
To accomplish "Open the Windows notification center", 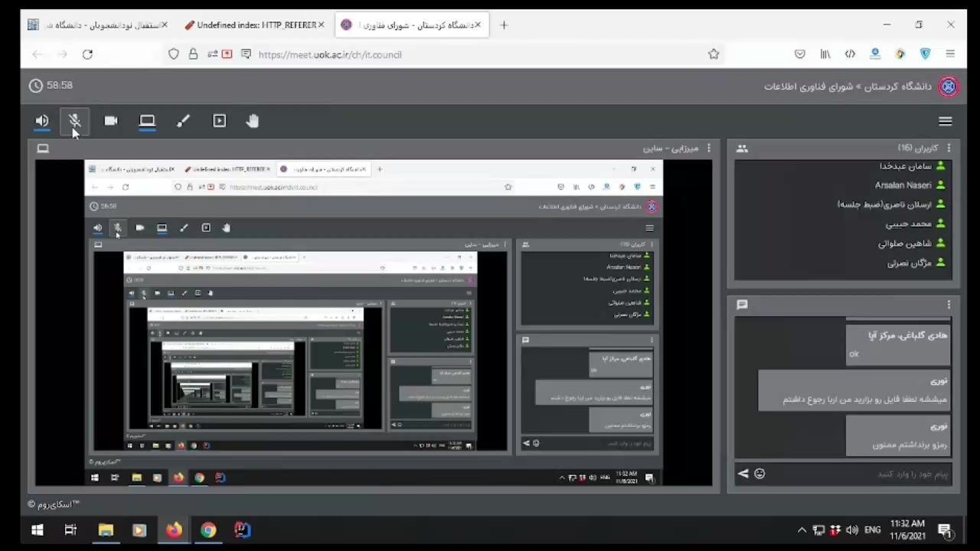I will [x=944, y=530].
